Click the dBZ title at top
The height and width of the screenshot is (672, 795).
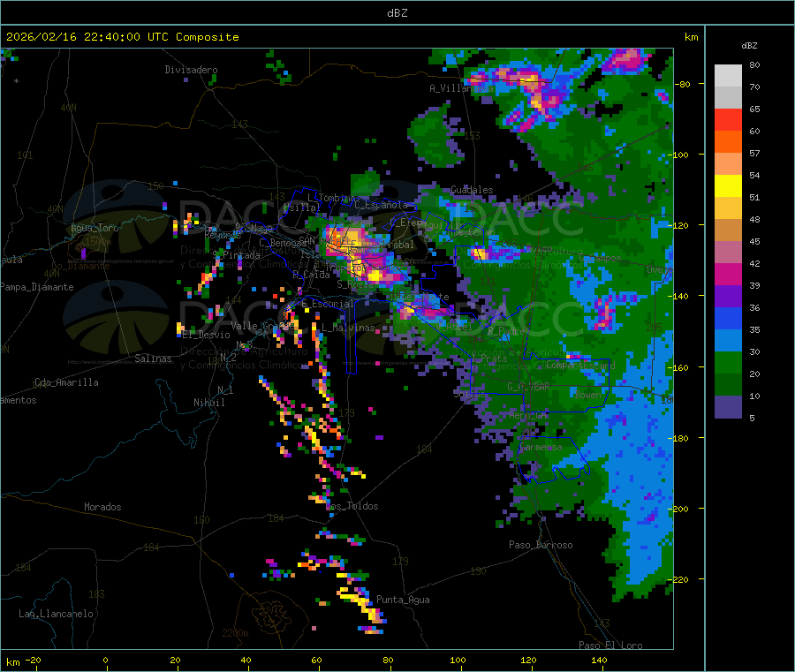point(397,12)
